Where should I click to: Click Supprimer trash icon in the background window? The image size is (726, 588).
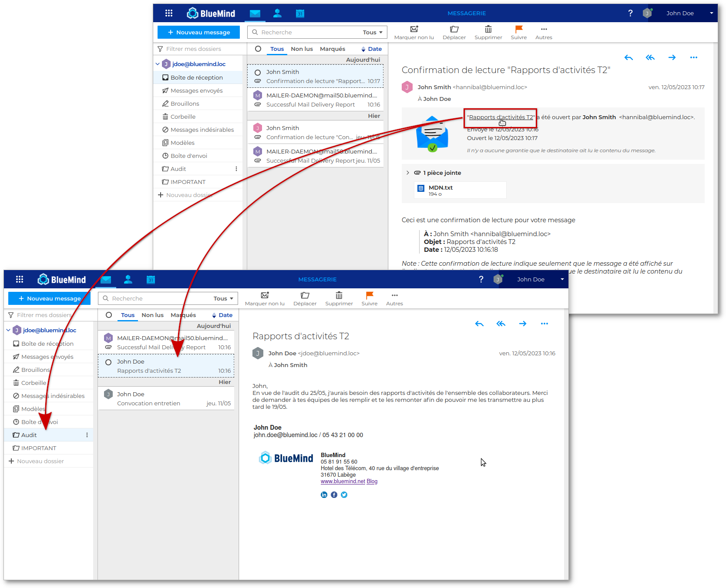click(488, 33)
